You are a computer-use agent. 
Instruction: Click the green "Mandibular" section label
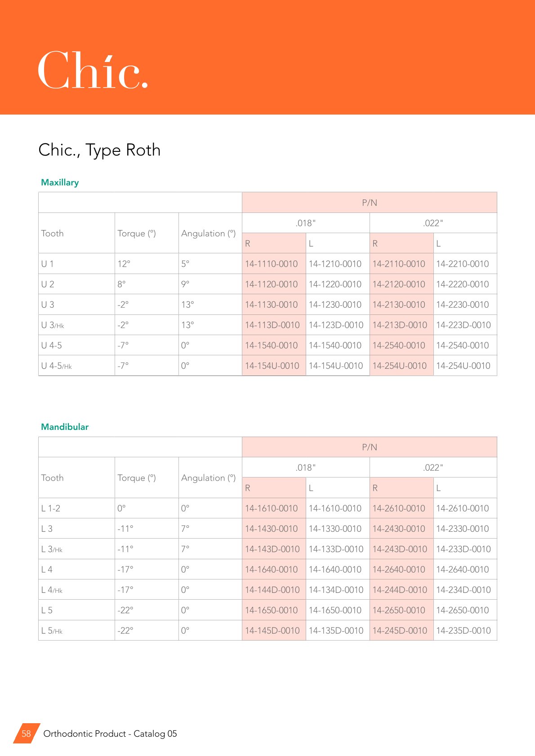click(x=65, y=427)
